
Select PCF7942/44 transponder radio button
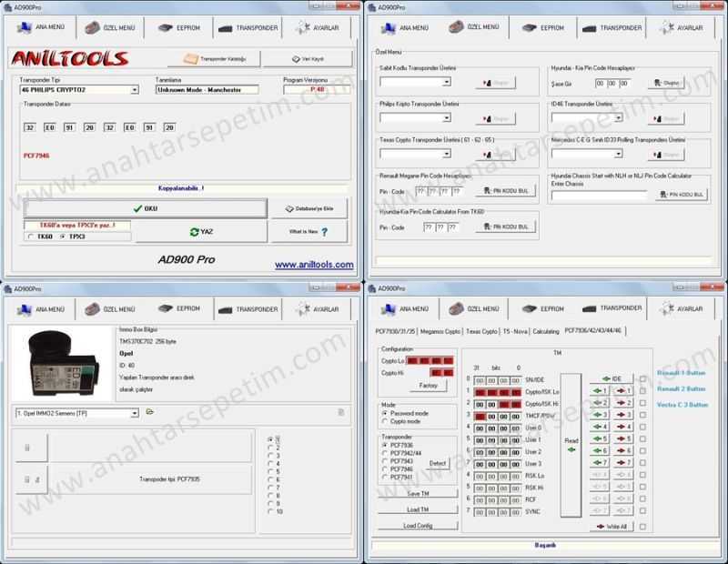click(x=384, y=453)
